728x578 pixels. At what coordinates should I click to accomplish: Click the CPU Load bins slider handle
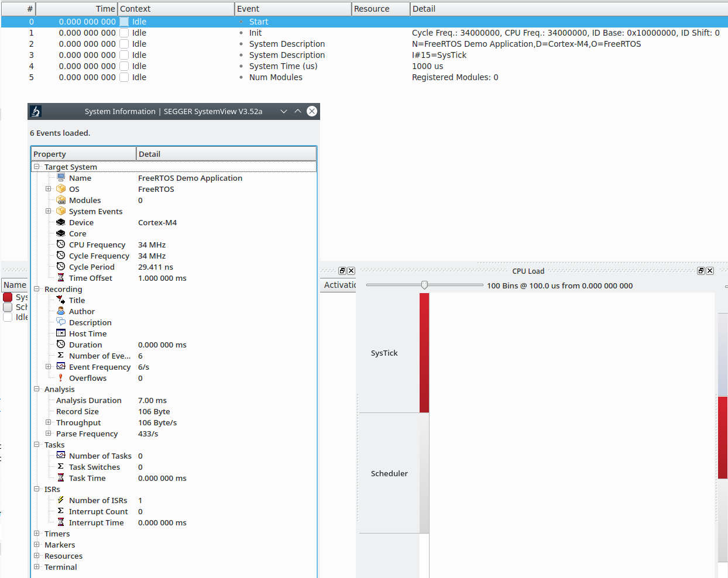(x=424, y=285)
